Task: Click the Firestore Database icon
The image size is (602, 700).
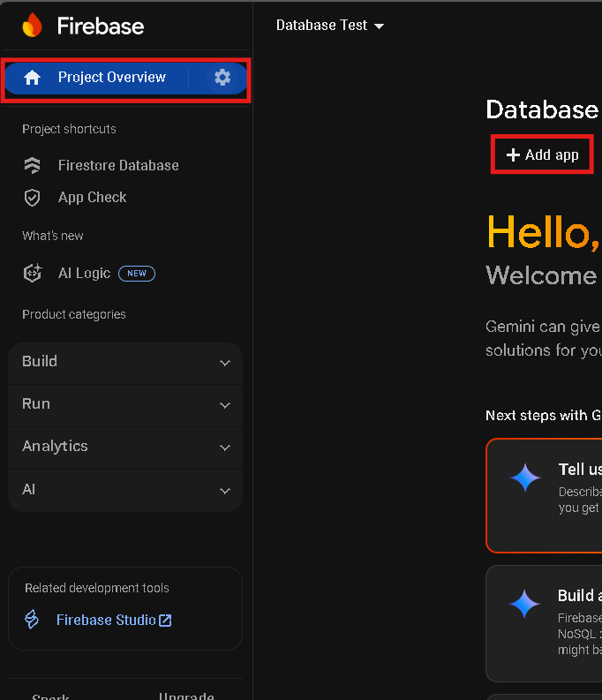Action: pos(33,166)
